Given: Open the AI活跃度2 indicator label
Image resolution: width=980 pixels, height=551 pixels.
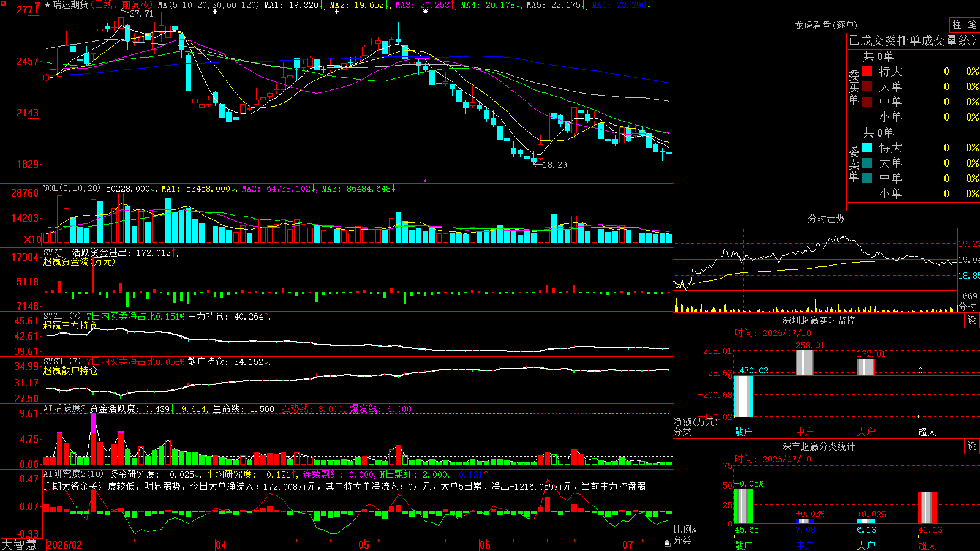Looking at the screenshot, I should coord(65,408).
